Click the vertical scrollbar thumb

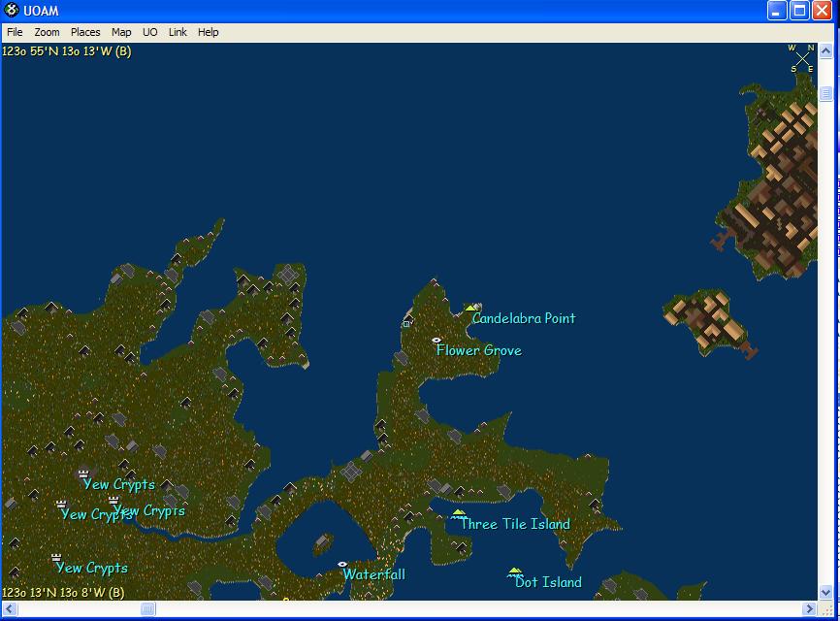point(826,94)
